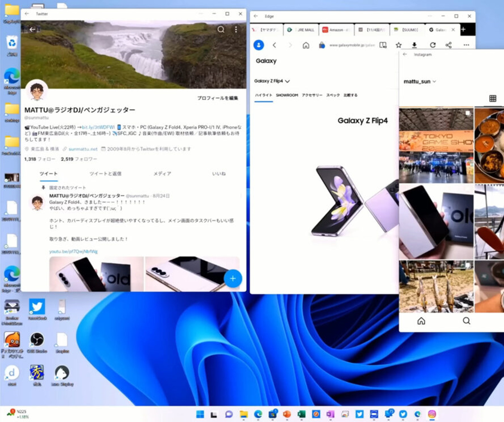The height and width of the screenshot is (422, 504).
Task: Switch to Instagram in the taskbar
Action: click(432, 414)
